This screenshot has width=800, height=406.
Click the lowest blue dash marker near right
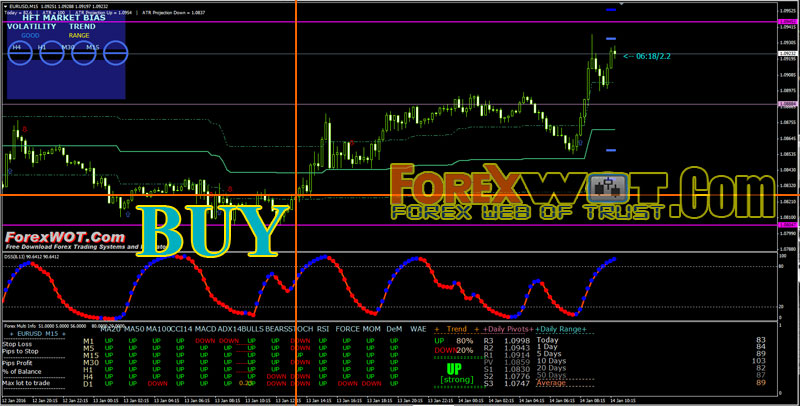(611, 150)
